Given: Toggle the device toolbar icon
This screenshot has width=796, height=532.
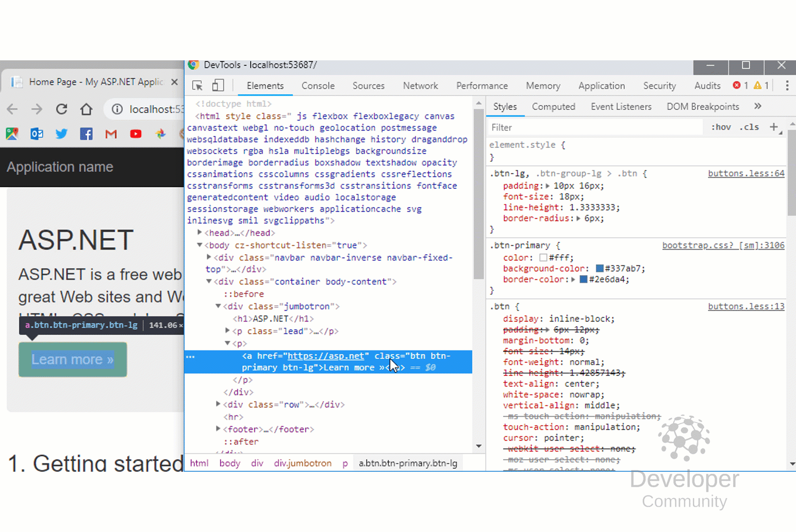Looking at the screenshot, I should coord(218,86).
